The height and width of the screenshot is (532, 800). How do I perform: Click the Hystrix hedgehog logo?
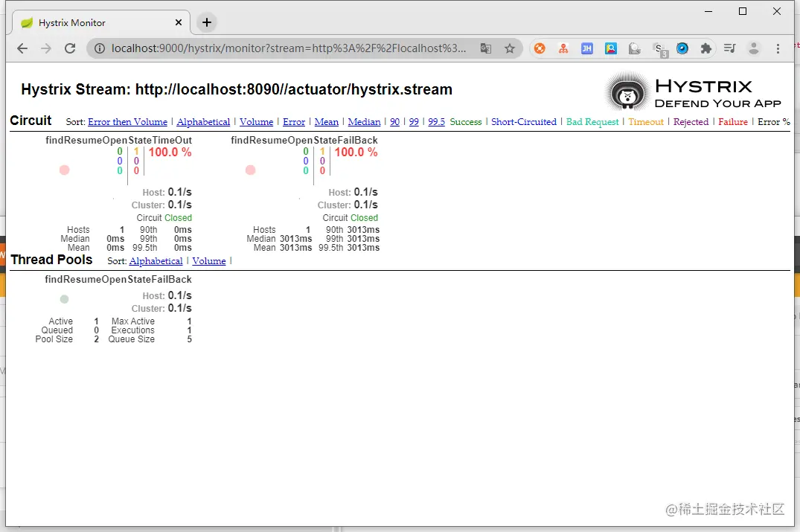(627, 92)
